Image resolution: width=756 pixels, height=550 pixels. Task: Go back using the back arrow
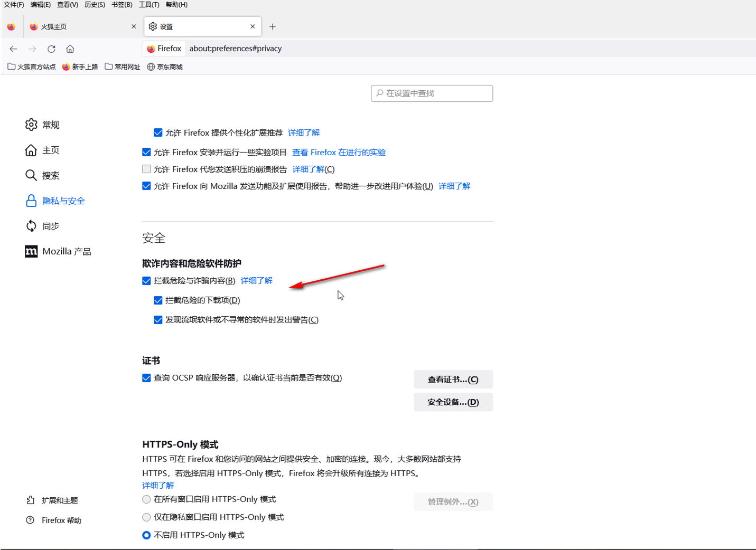(x=13, y=49)
